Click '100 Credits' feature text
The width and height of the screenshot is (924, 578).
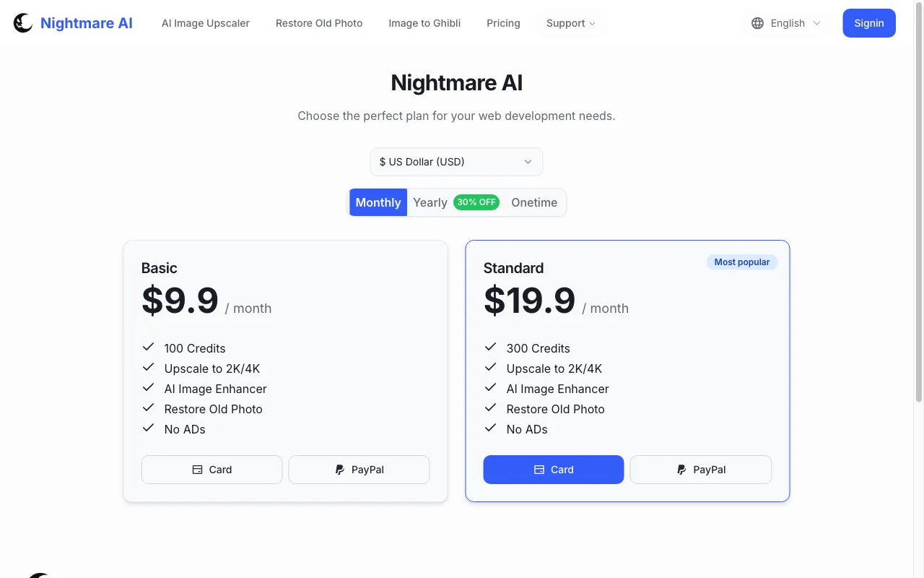195,348
